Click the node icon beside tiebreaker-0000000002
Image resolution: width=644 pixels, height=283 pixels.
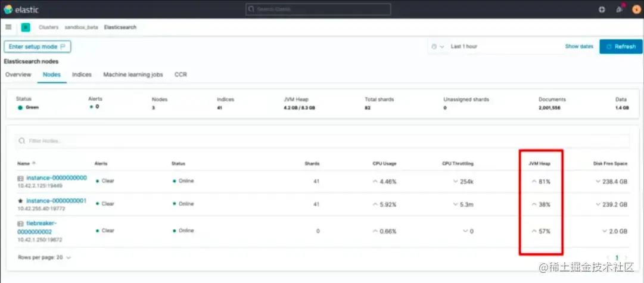(20, 223)
